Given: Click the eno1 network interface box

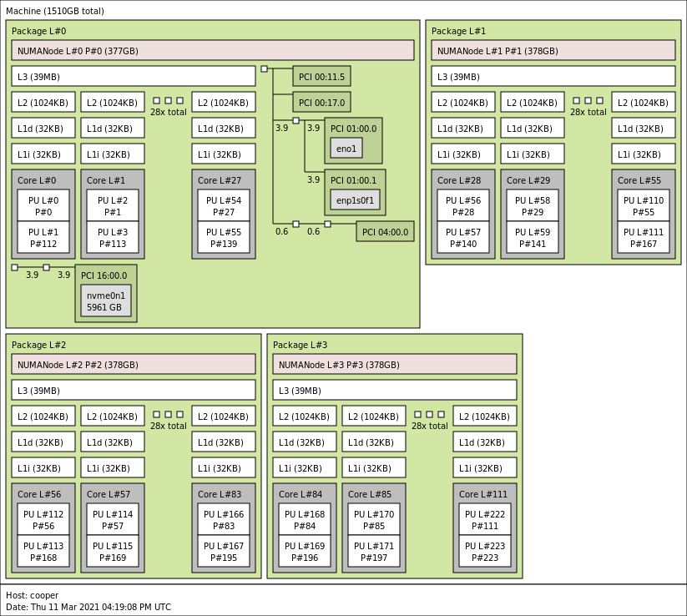Looking at the screenshot, I should (346, 149).
